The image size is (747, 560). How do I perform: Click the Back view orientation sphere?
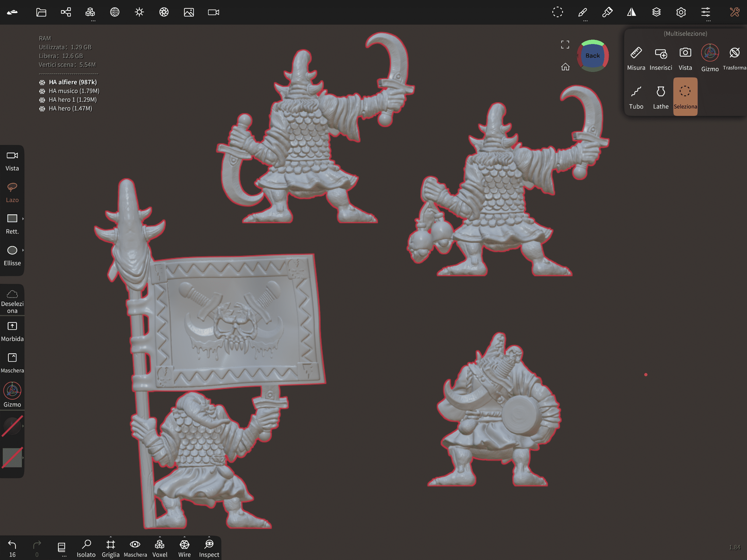592,56
